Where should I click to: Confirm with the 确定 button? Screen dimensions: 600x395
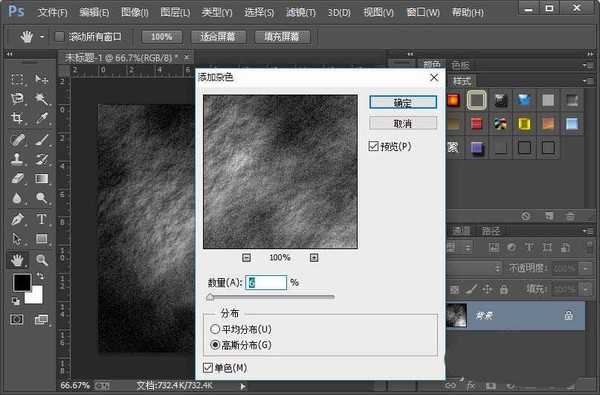(403, 102)
